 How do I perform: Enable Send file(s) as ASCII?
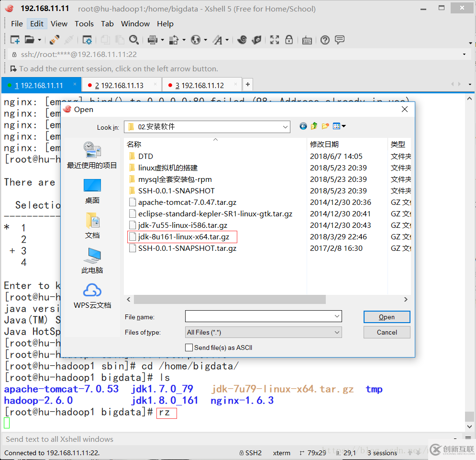click(x=189, y=347)
